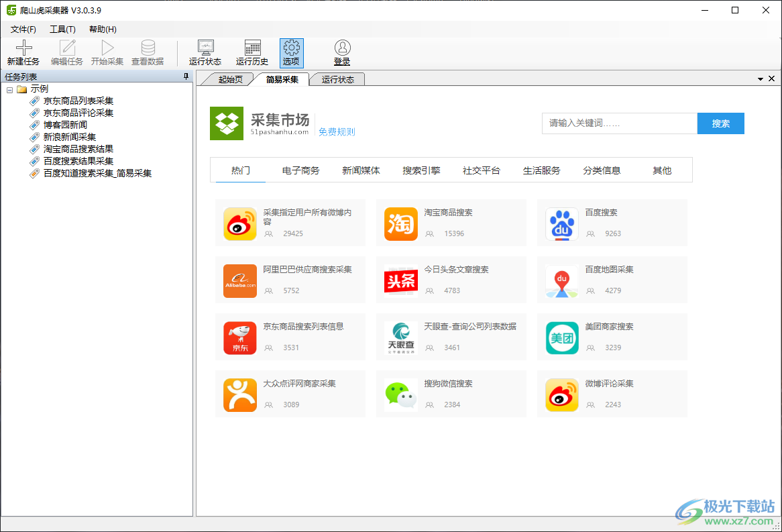This screenshot has width=782, height=532.
Task: Switch to the 起始页 tab
Action: [231, 79]
